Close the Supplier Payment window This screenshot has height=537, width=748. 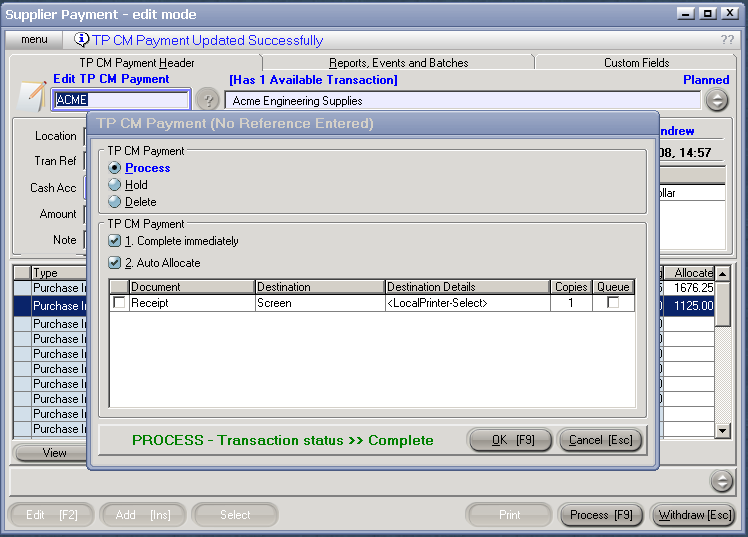730,13
